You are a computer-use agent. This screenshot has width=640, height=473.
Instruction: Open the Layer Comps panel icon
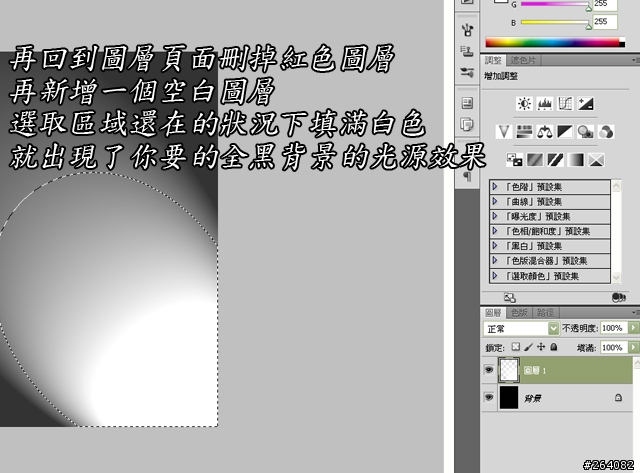(x=467, y=103)
